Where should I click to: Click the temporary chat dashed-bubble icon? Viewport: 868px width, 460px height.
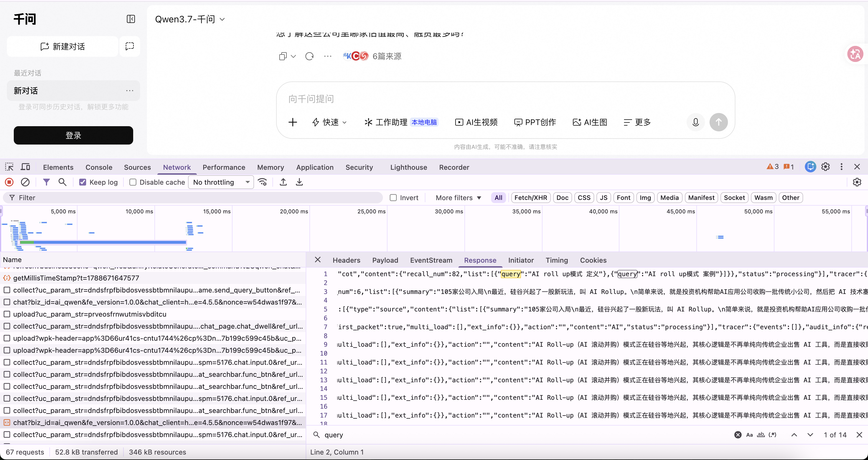tap(130, 46)
